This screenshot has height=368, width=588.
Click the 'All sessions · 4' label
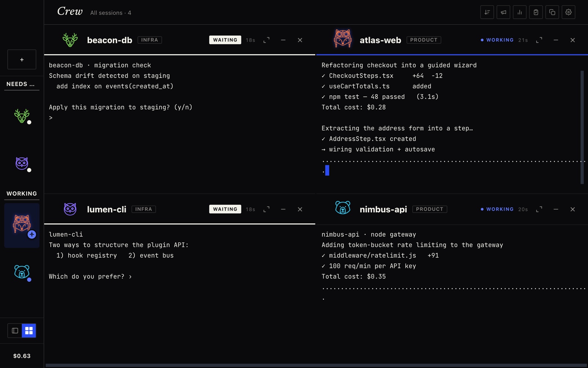tap(111, 13)
